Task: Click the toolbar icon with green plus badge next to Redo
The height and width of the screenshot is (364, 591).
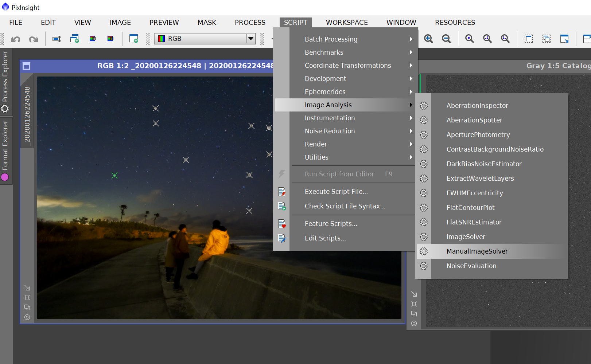Action: 75,39
